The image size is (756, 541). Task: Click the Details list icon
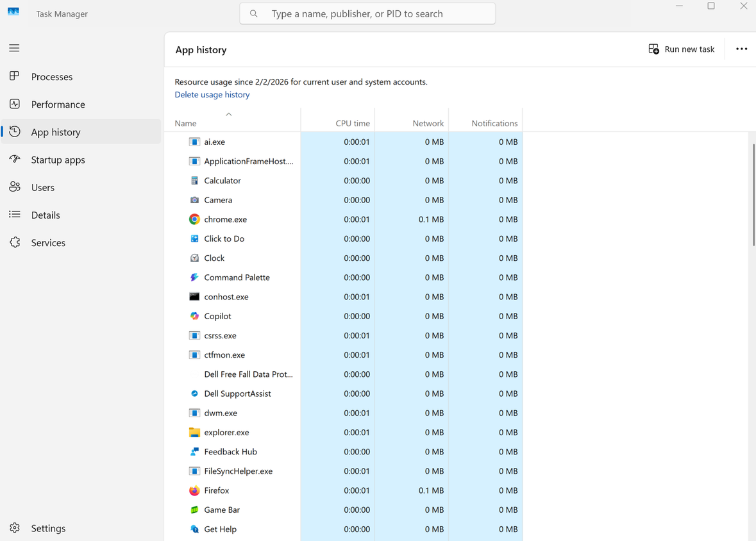click(x=15, y=215)
